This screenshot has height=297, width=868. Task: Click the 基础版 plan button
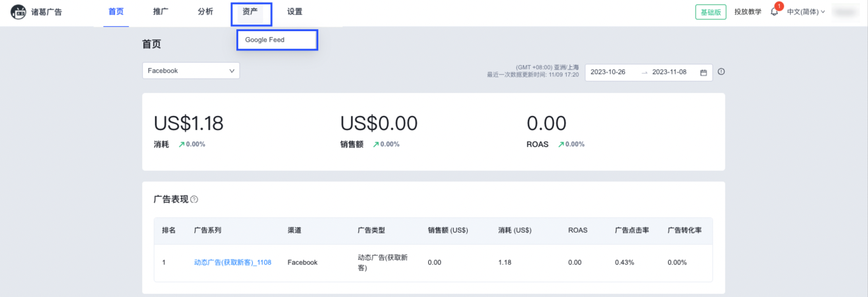[x=711, y=12]
